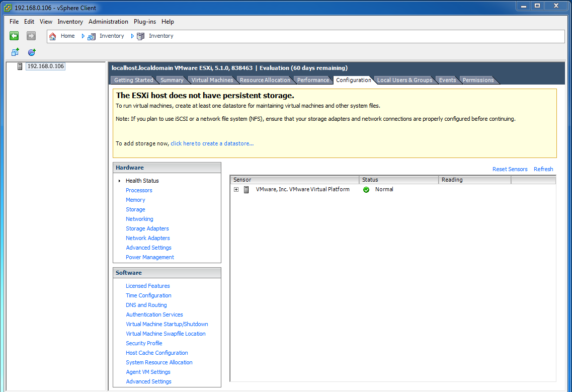Click the green Normal status check icon
Screen dimensions: 572x392
click(x=366, y=189)
